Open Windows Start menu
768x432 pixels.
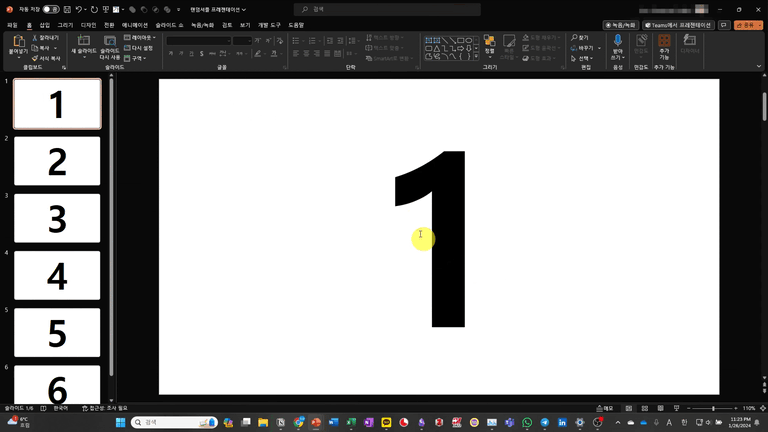[120, 423]
